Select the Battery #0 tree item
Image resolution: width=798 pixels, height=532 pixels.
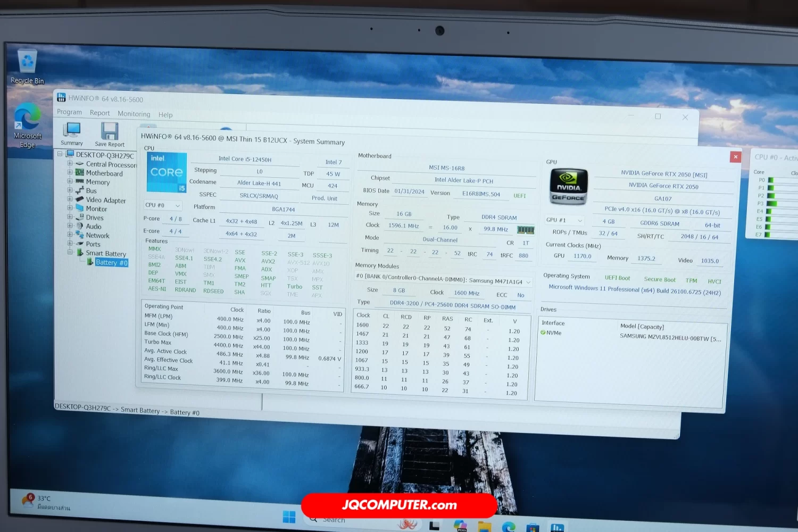pos(111,263)
